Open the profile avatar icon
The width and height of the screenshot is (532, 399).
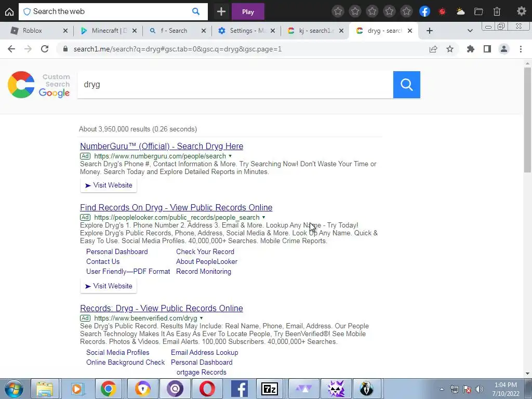coord(504,49)
